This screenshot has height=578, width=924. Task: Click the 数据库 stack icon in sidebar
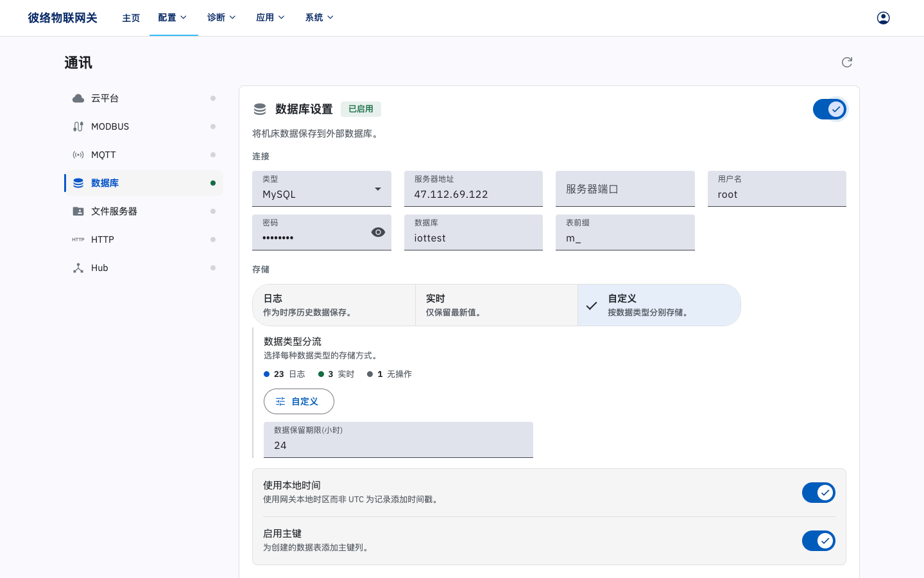78,183
